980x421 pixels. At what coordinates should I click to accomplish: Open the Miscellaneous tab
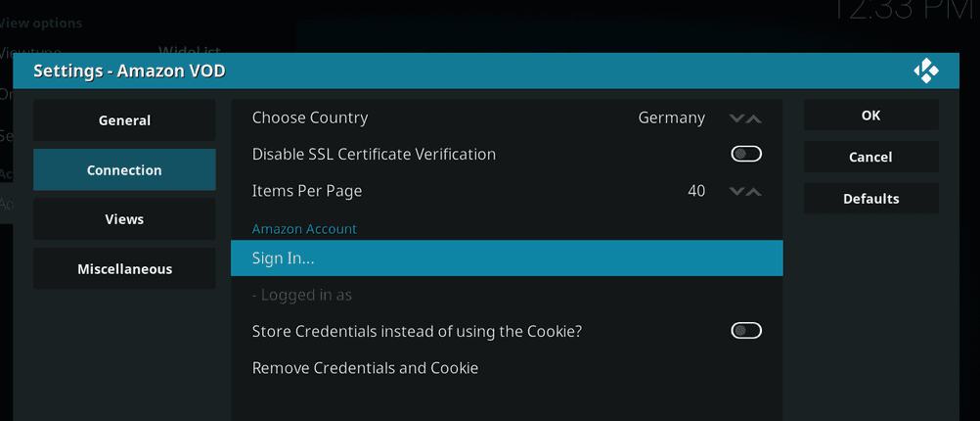click(124, 269)
